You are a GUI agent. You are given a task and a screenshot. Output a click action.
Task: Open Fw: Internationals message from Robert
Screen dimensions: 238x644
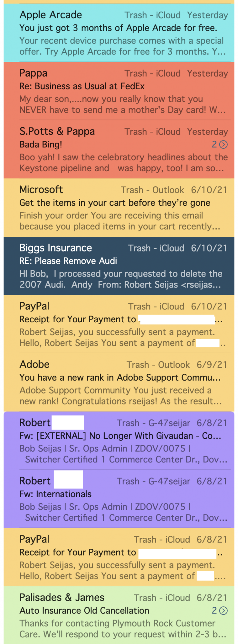(119, 499)
